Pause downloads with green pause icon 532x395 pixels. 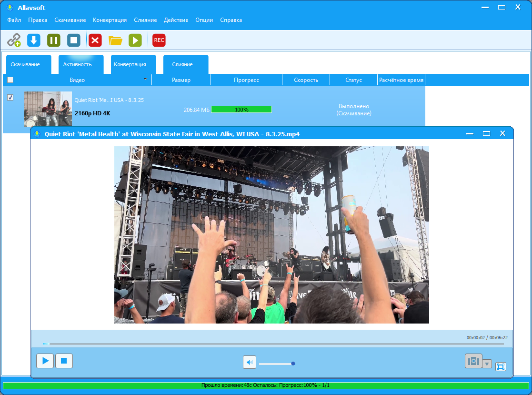[x=54, y=40]
